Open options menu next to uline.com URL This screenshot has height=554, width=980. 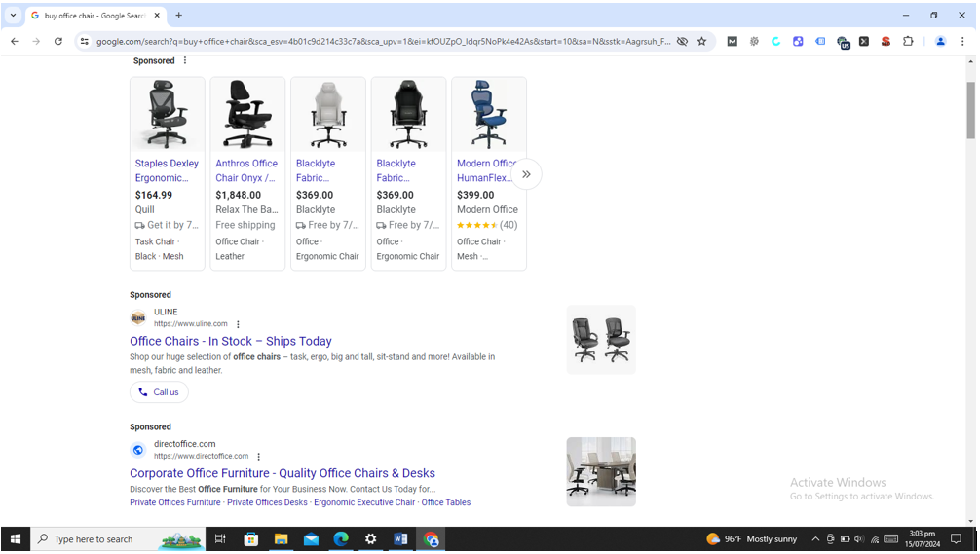[x=238, y=324]
